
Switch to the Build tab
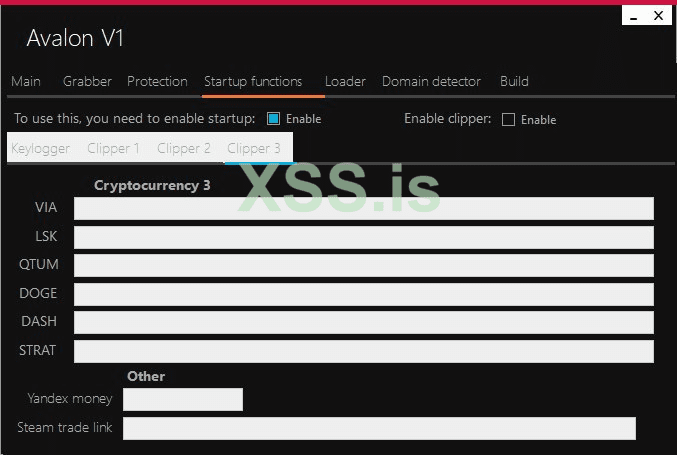514,81
